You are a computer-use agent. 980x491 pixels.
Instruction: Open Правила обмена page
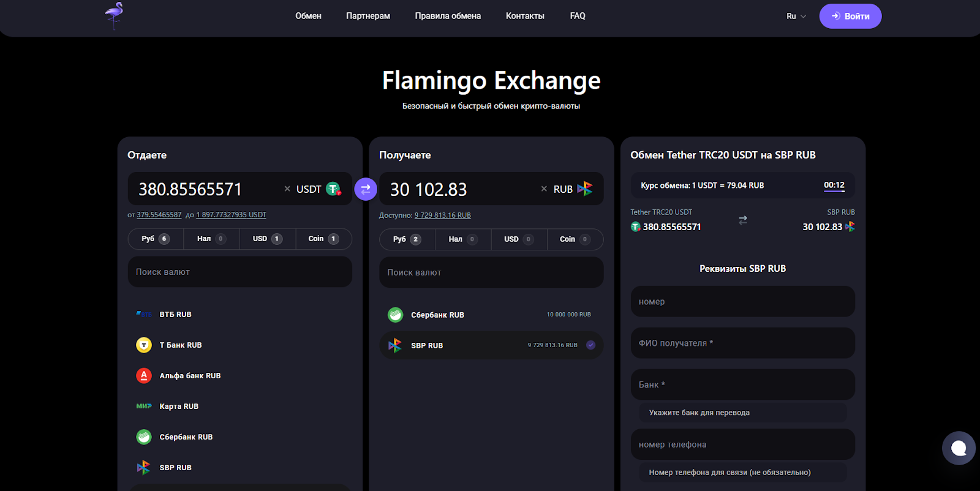(448, 16)
